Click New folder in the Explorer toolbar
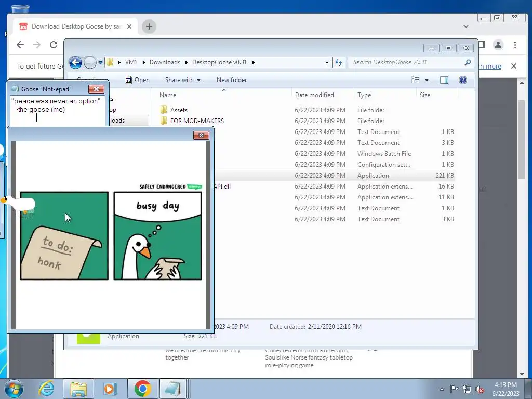 tap(232, 80)
